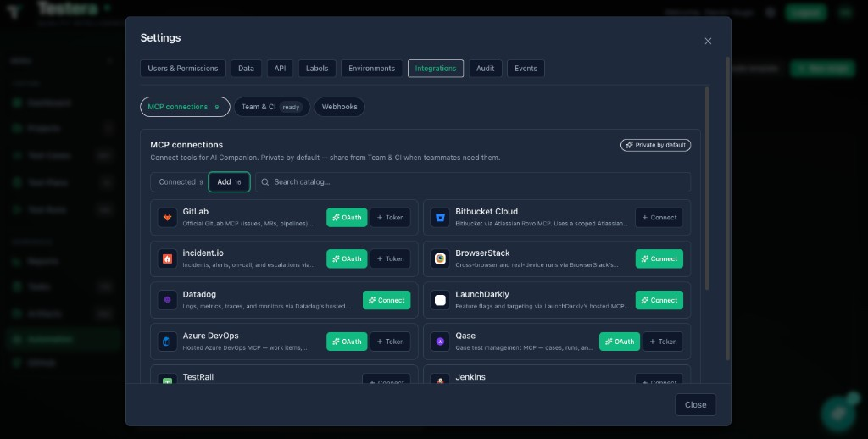Add an incident.io token
The width and height of the screenshot is (868, 439).
(390, 259)
